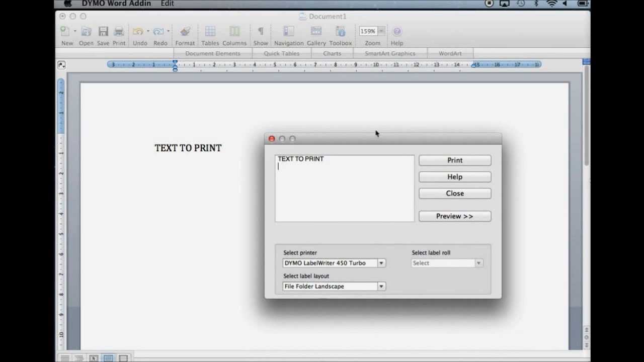Open the Columns toolbar icon
This screenshot has width=644, height=362.
[234, 31]
